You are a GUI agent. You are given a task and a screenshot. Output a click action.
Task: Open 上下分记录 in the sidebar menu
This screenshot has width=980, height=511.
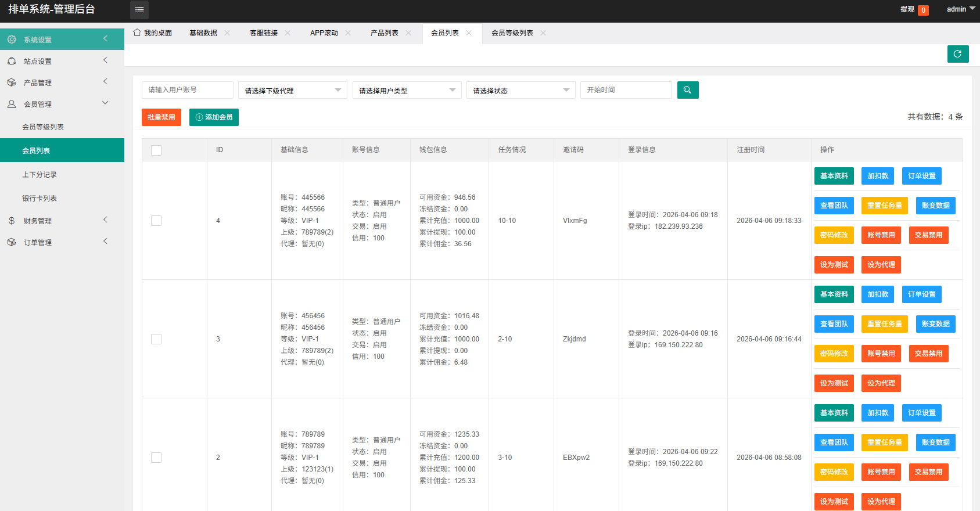coord(40,175)
